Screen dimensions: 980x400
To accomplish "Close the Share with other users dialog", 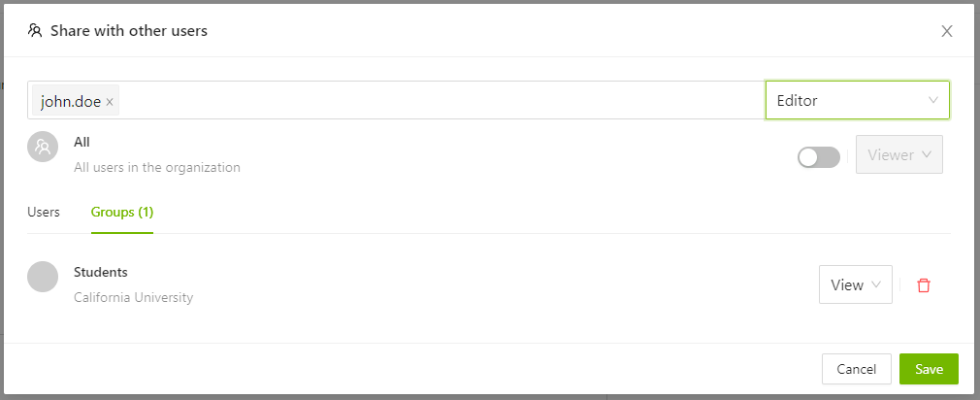I will (947, 31).
